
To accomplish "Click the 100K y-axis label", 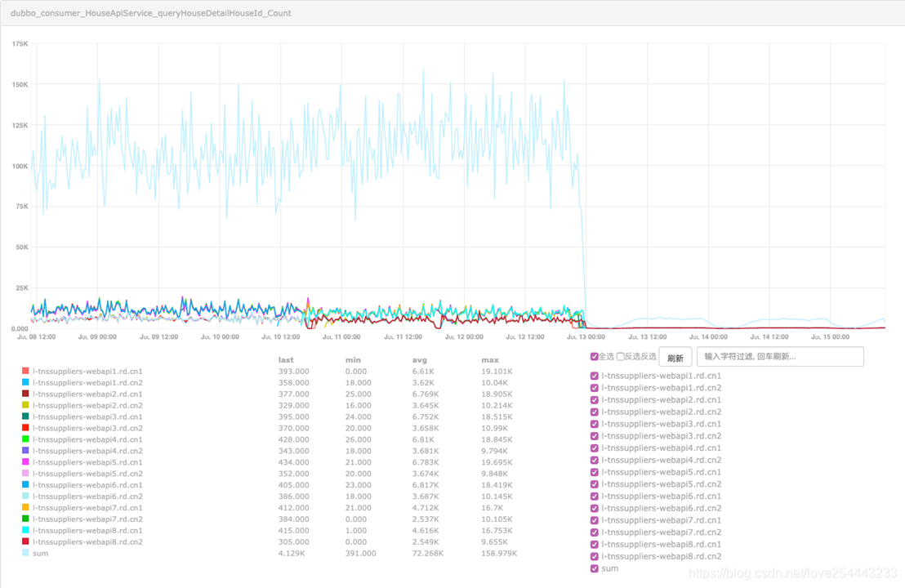I will (20, 166).
